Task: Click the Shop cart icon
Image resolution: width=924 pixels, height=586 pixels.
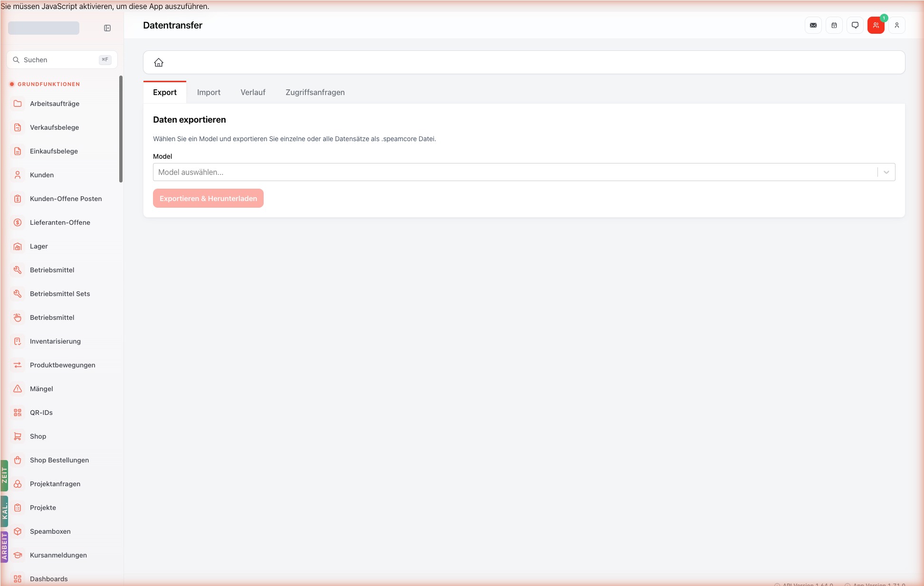Action: click(18, 436)
